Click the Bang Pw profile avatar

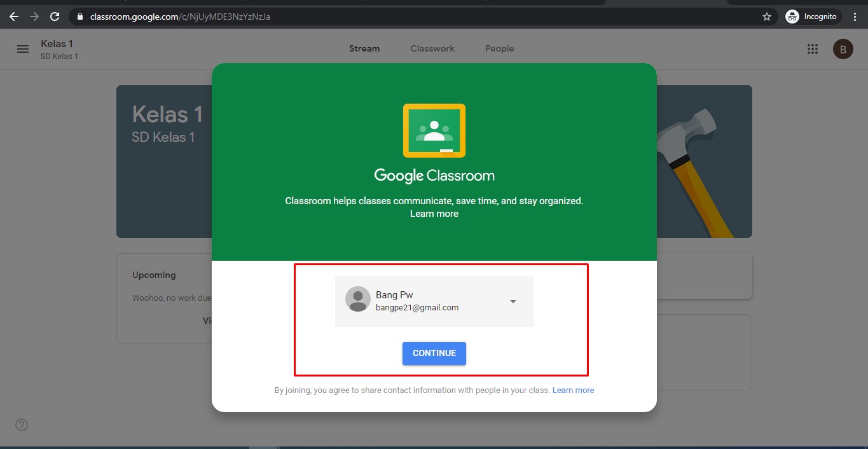point(358,299)
